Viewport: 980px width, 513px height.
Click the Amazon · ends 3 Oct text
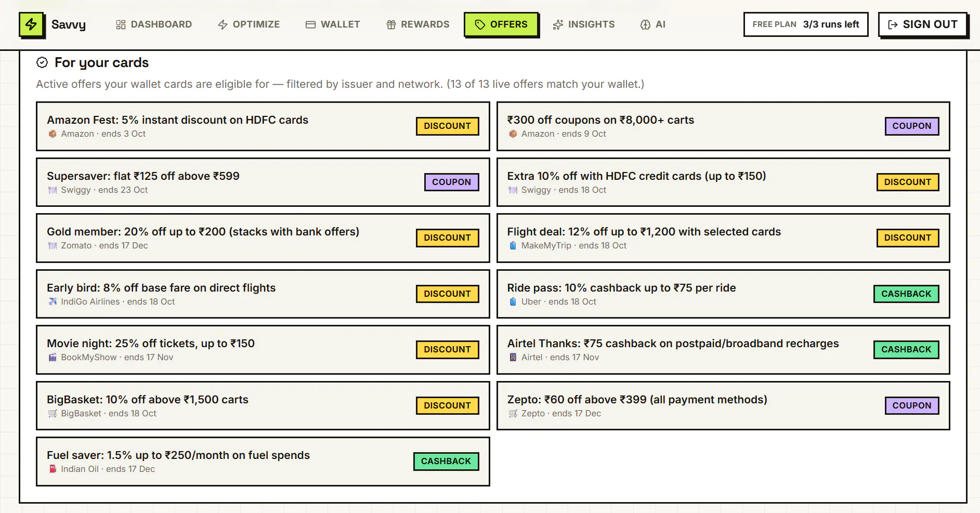click(103, 134)
